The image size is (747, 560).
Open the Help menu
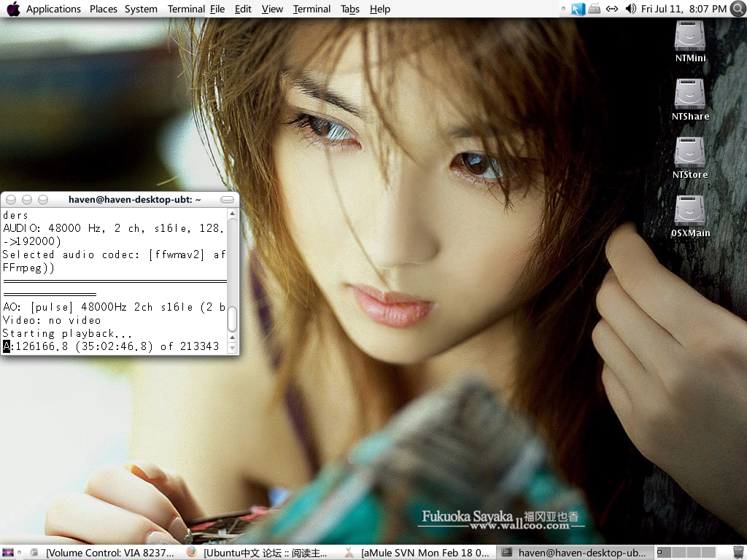(x=379, y=9)
